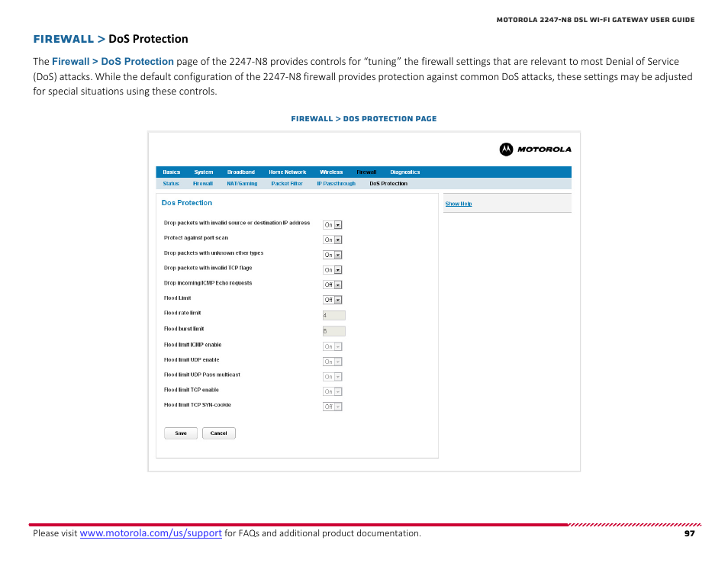728x563 pixels.
Task: Open the Home Network section
Action: pos(287,172)
